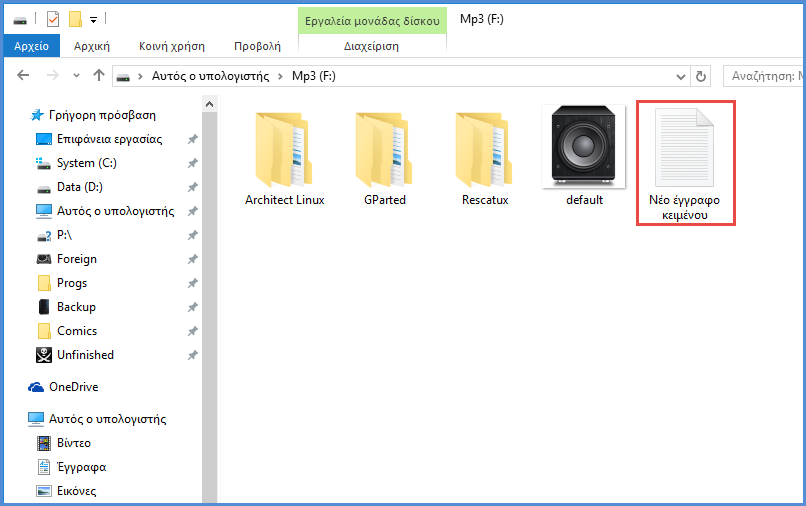Open the P:\ network drive
This screenshot has height=506, width=806.
(64, 235)
